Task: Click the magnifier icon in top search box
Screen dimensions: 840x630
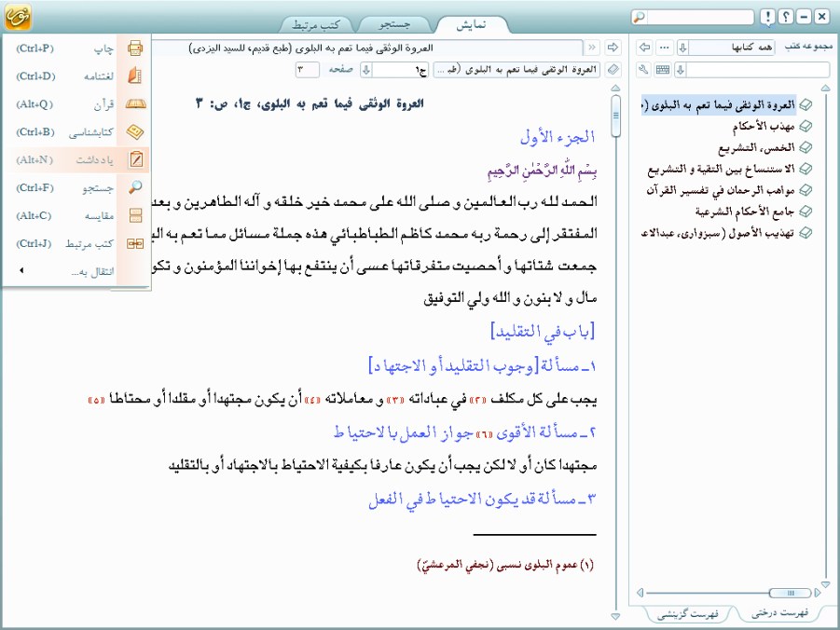Action: (639, 17)
